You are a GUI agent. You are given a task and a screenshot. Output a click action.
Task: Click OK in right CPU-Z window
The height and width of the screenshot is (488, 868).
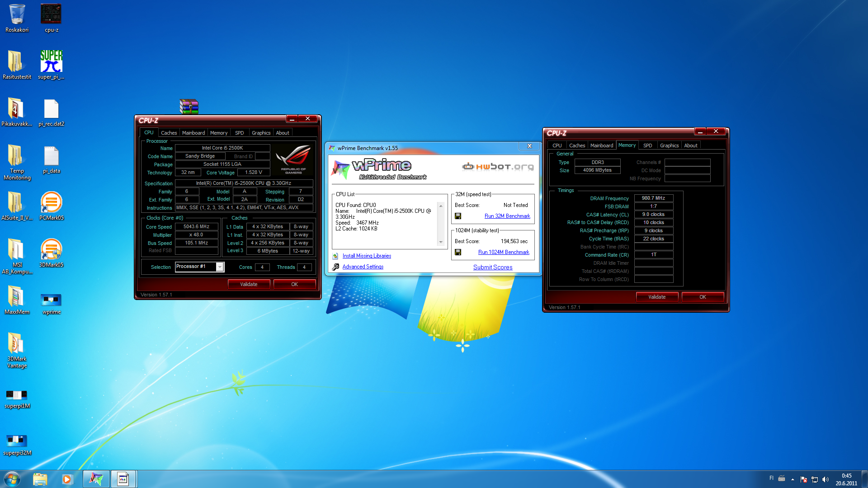click(x=703, y=297)
